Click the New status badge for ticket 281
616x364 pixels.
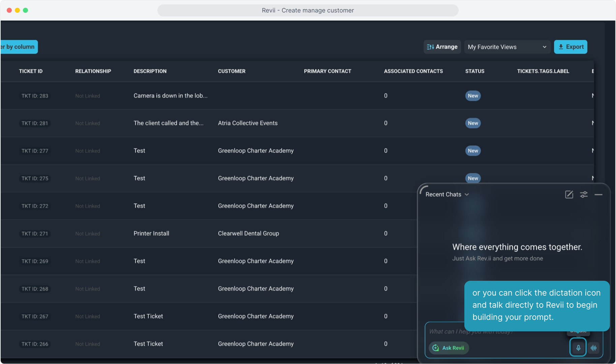473,123
